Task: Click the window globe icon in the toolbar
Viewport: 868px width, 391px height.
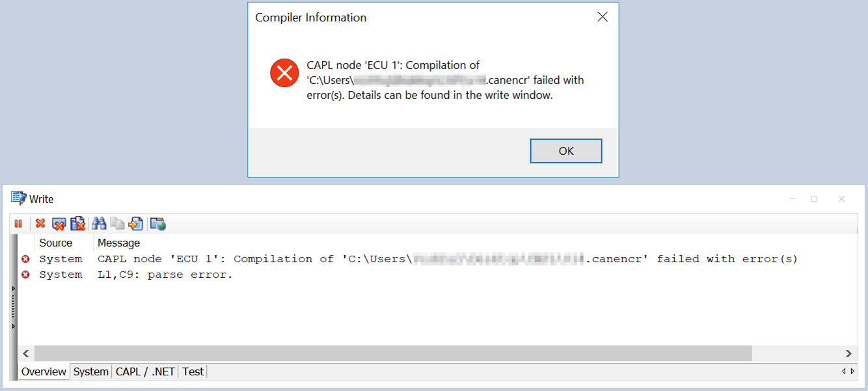Action: pos(158,224)
